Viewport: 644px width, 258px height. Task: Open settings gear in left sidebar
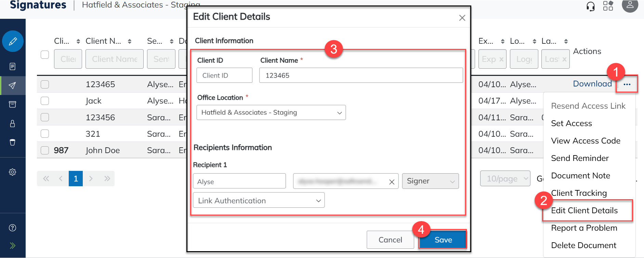(x=12, y=172)
